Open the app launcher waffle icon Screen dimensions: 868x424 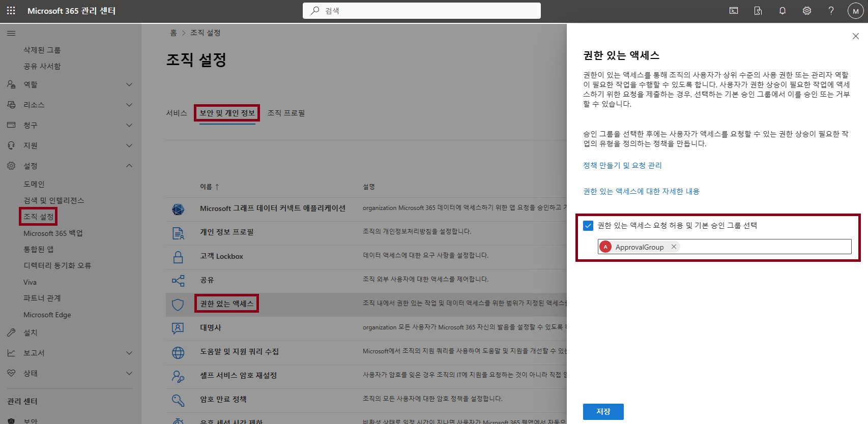click(x=11, y=11)
